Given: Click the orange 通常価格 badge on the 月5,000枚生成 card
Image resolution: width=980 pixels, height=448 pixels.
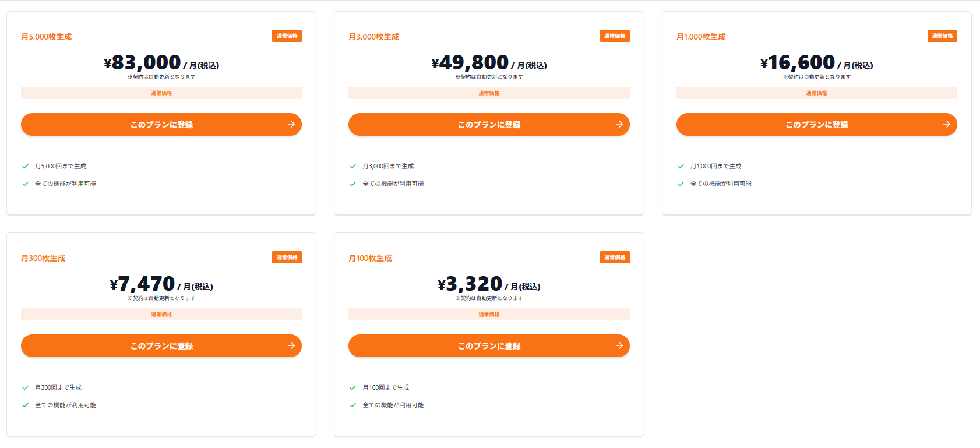Looking at the screenshot, I should 287,36.
